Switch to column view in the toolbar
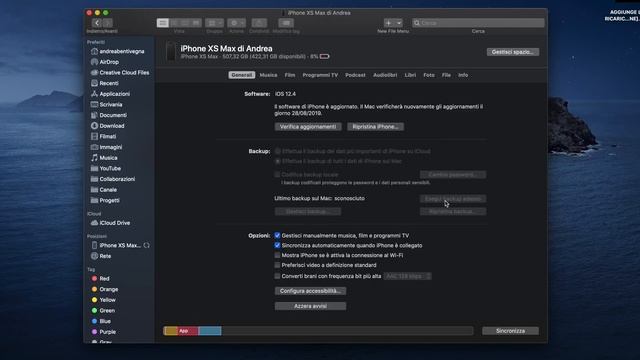The image size is (640, 360). coord(185,23)
